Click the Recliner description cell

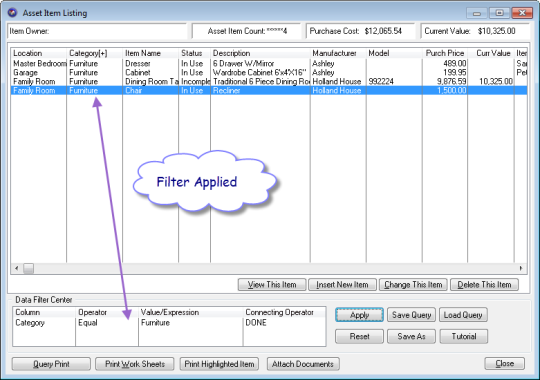226,91
